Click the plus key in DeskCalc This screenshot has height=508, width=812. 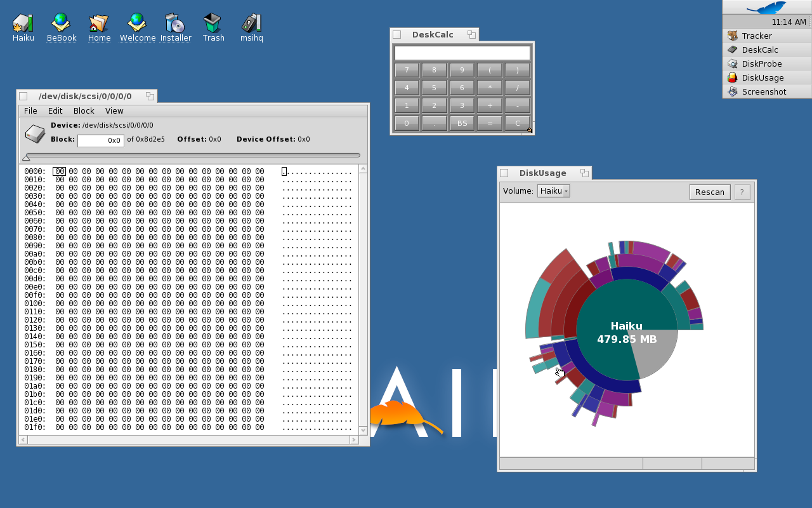(x=490, y=105)
